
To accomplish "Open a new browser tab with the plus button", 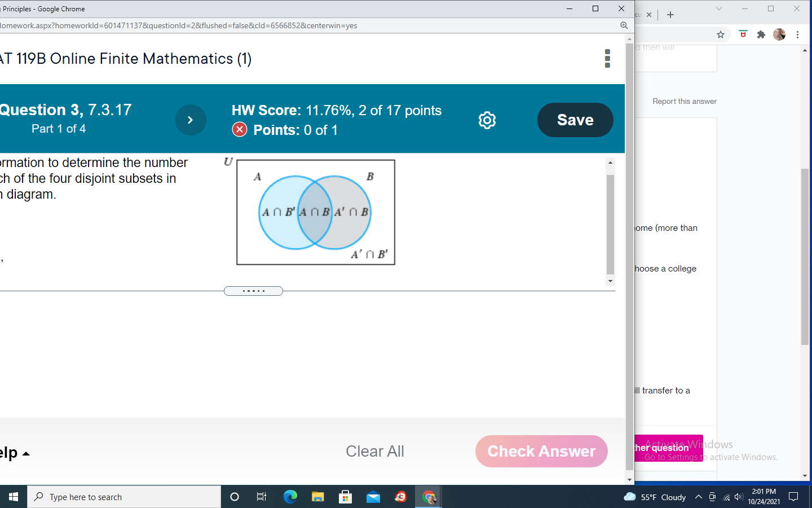I will click(x=670, y=15).
